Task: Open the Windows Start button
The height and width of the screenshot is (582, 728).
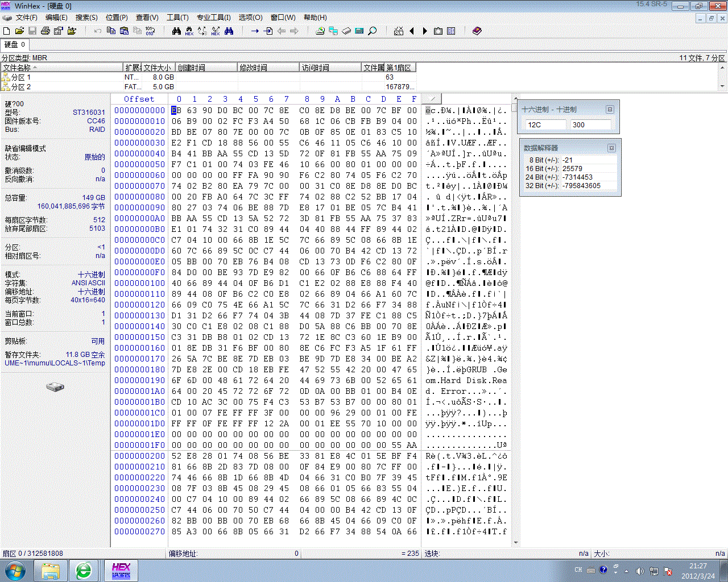Action: pyautogui.click(x=15, y=570)
